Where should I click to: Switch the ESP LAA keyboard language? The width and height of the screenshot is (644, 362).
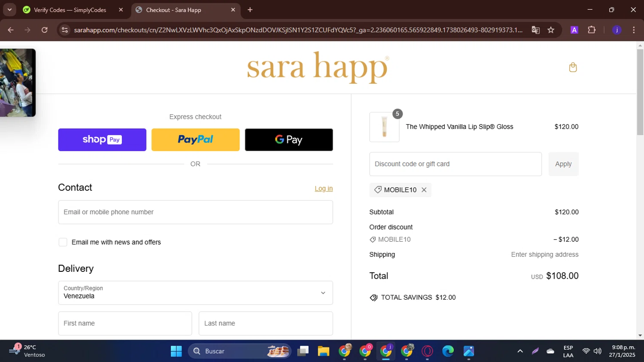point(568,351)
